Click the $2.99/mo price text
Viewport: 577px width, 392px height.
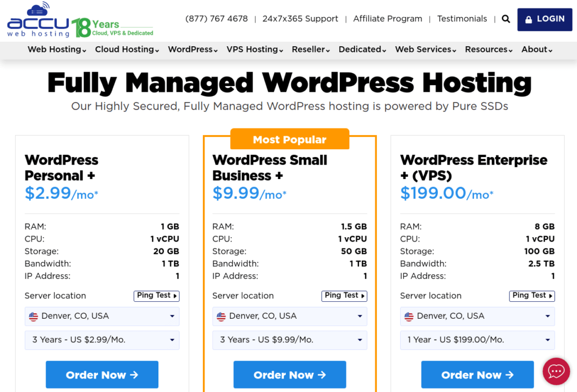point(61,193)
